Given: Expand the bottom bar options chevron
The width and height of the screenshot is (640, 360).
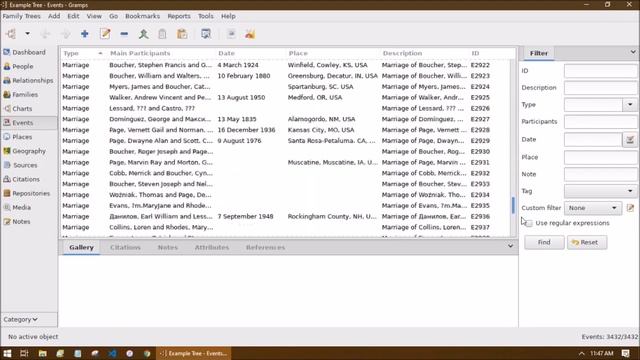Looking at the screenshot, I should point(510,246).
